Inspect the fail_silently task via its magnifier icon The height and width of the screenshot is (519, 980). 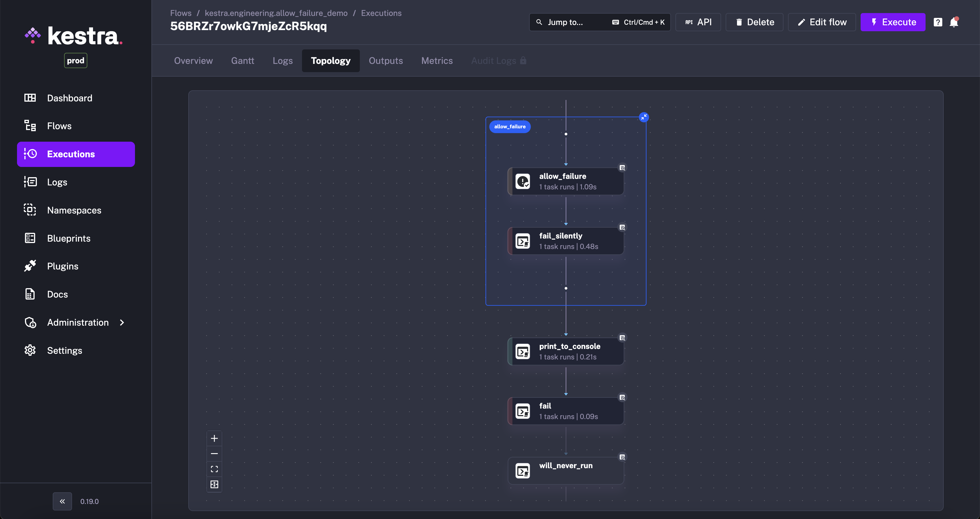(x=622, y=227)
